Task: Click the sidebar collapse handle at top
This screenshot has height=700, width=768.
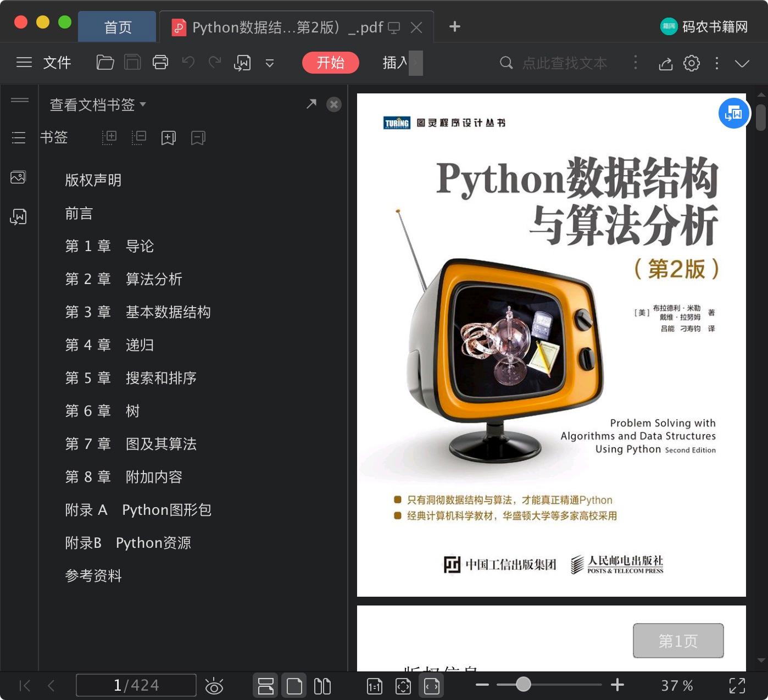Action: [20, 100]
